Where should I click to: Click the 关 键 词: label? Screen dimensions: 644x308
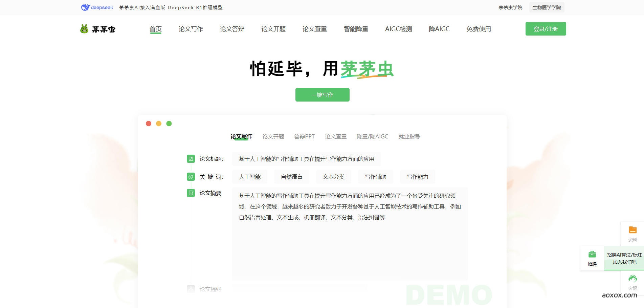[x=212, y=177]
